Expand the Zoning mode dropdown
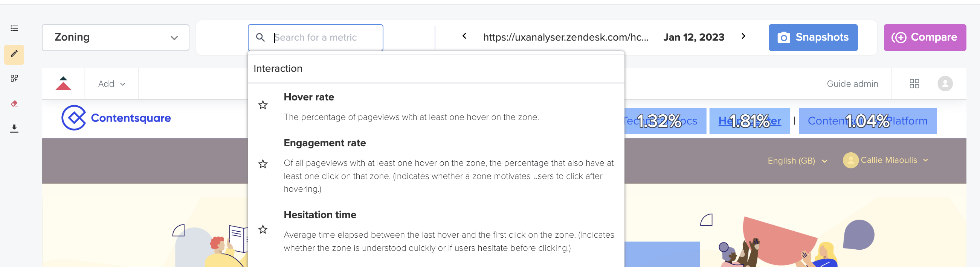 click(115, 37)
